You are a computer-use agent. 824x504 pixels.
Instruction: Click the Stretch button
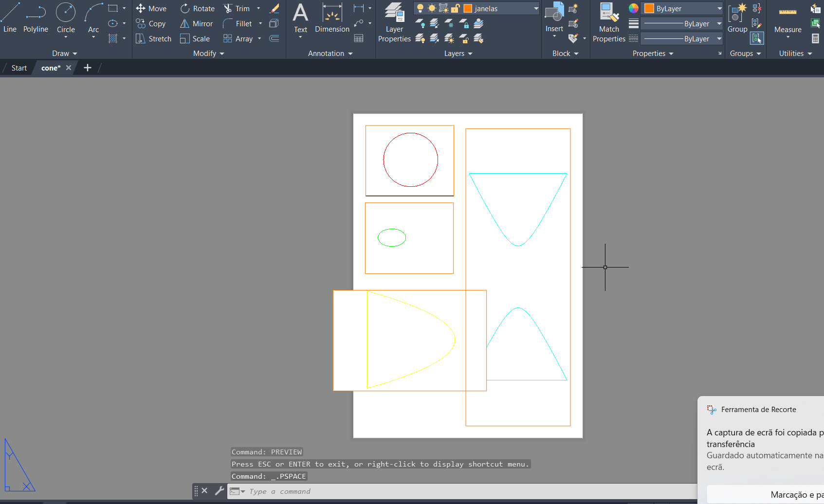tap(154, 39)
